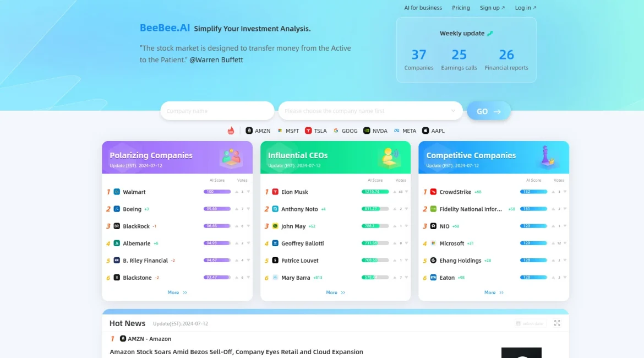
Task: Click the Mary Barra company icon
Action: tap(275, 278)
